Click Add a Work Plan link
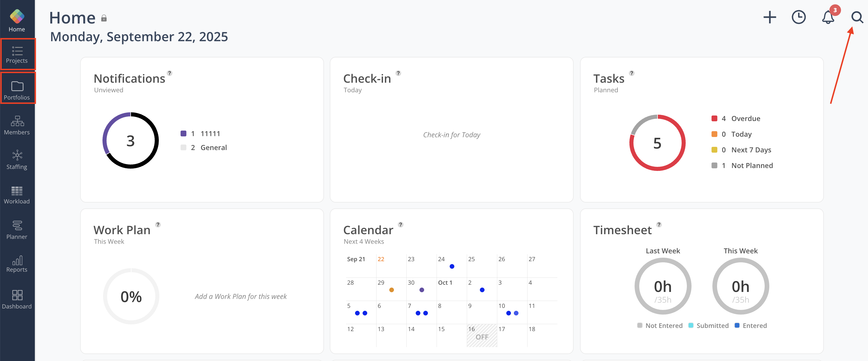The width and height of the screenshot is (868, 361). click(x=241, y=296)
